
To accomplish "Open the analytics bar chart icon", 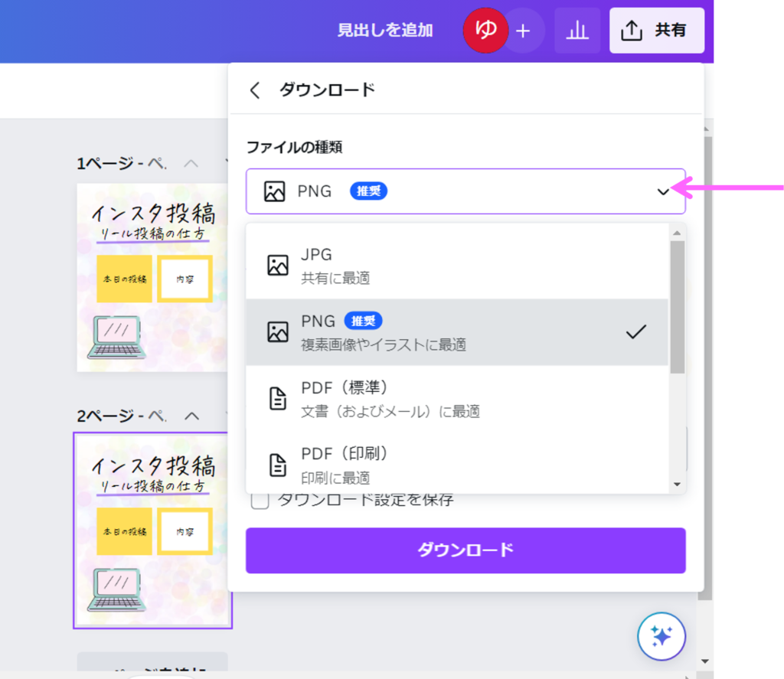I will coord(577,31).
